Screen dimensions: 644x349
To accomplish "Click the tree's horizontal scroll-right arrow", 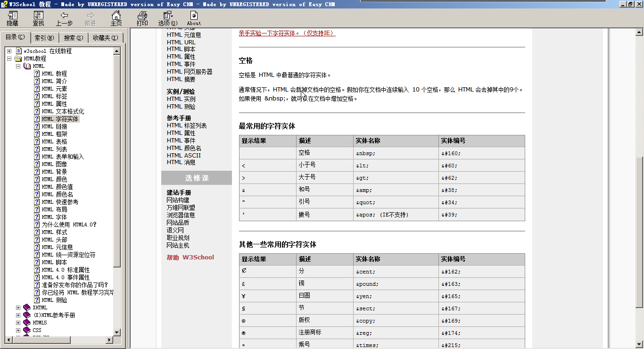I will coord(109,340).
